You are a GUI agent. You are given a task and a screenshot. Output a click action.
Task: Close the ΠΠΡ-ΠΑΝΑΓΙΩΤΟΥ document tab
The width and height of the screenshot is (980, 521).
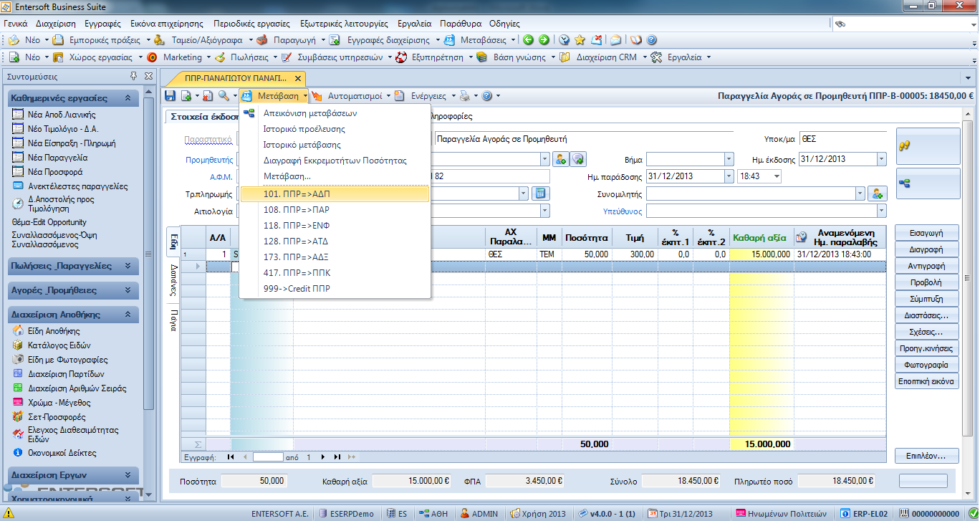coord(298,77)
